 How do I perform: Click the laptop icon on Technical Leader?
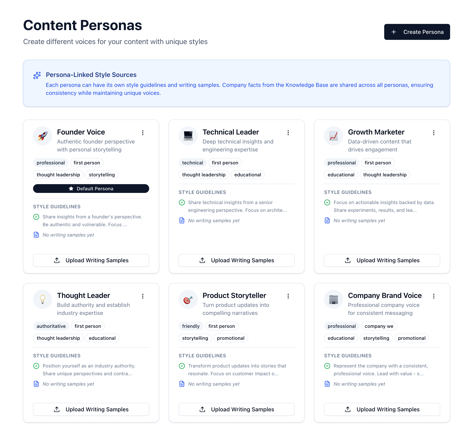click(x=188, y=136)
